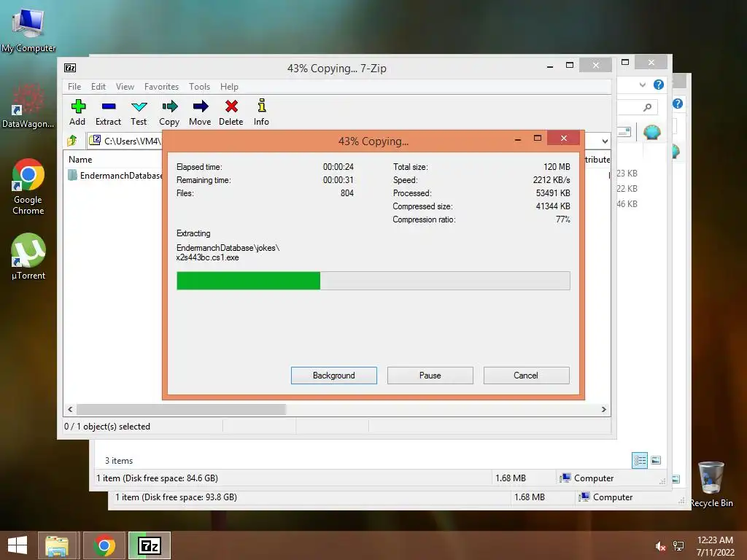Open Chrome from the taskbar

point(104,545)
